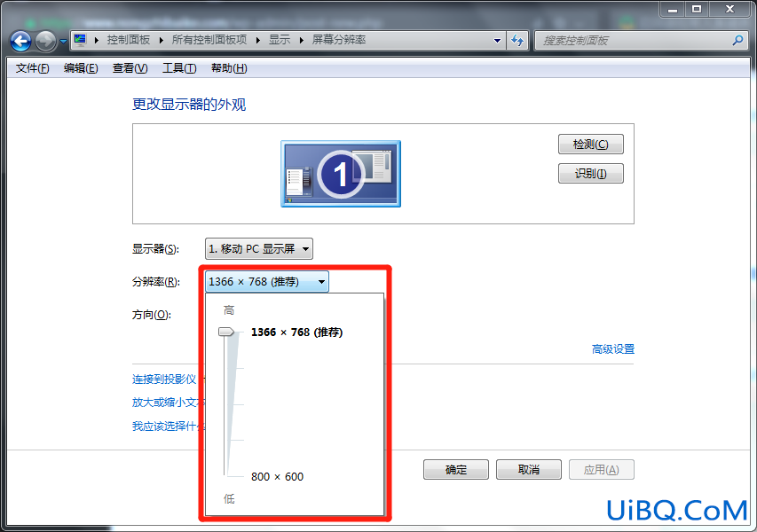Open the 文件(F) menu
The height and width of the screenshot is (532, 757).
[x=32, y=68]
